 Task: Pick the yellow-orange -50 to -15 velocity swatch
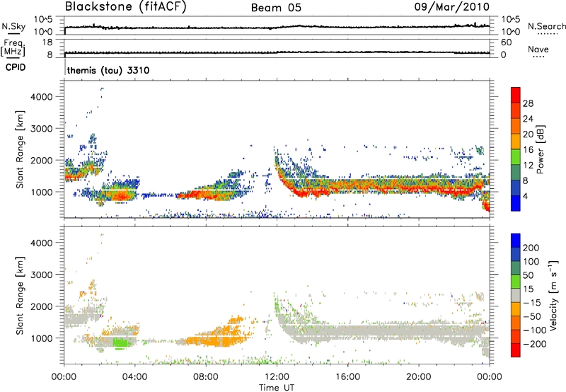(516, 309)
